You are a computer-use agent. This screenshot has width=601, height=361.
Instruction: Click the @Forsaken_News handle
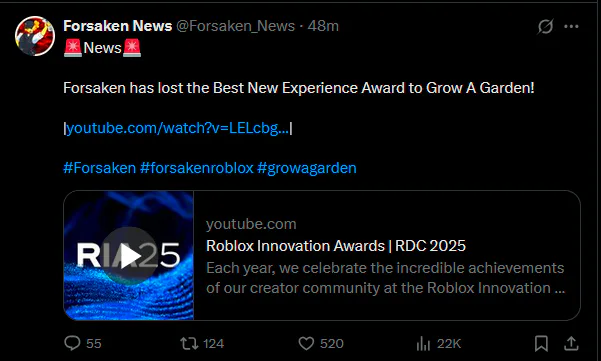click(235, 26)
